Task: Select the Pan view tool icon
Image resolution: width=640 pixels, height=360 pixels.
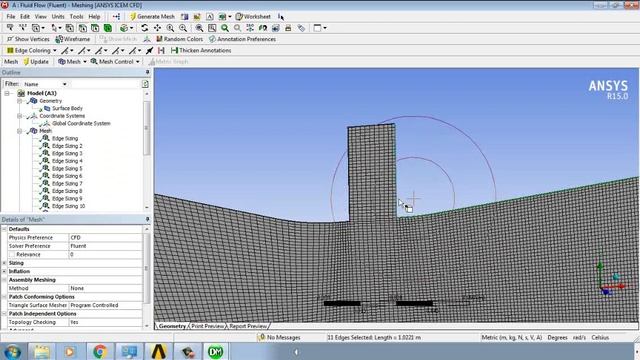Action: pos(157,28)
